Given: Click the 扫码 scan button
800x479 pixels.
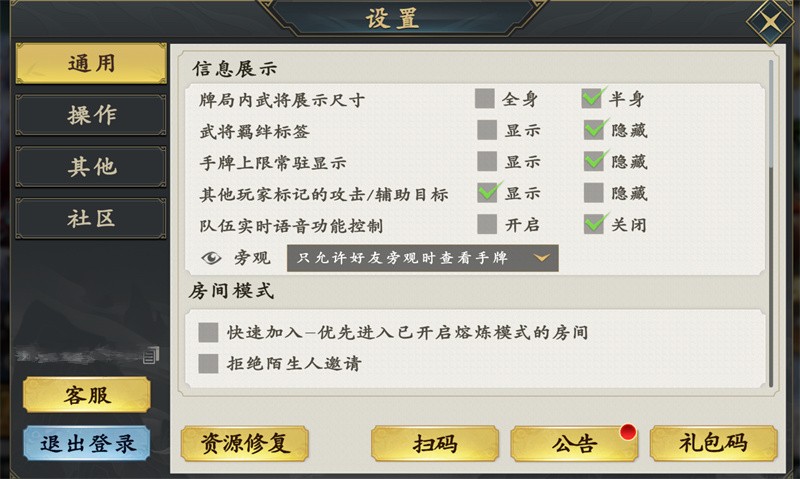Looking at the screenshot, I should pos(435,443).
